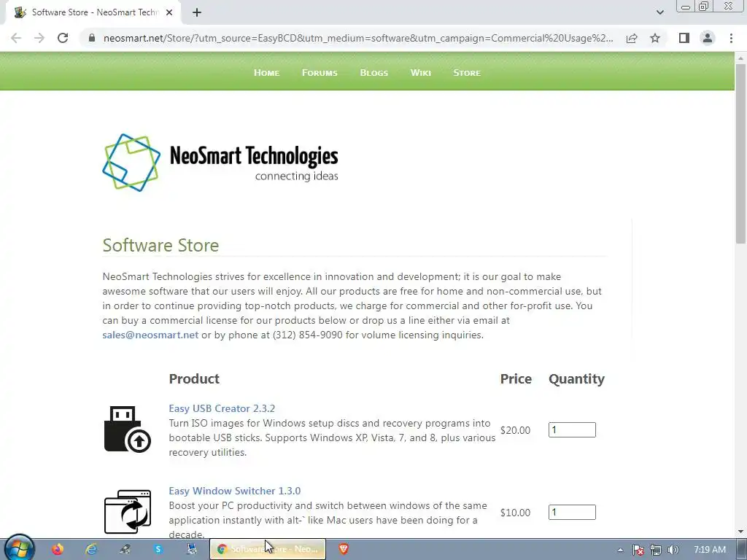Open the Brave browser taskbar icon
The image size is (747, 560).
pos(344,549)
